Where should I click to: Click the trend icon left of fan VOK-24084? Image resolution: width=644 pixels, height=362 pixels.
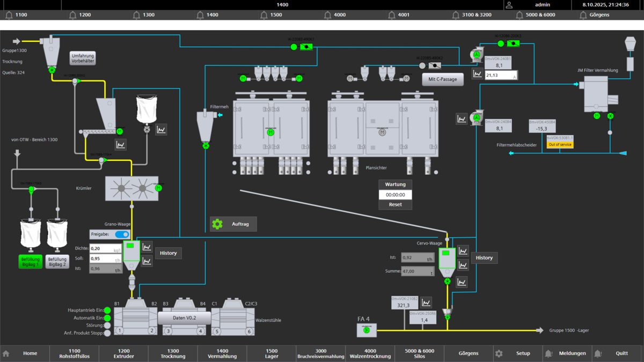coord(462,119)
